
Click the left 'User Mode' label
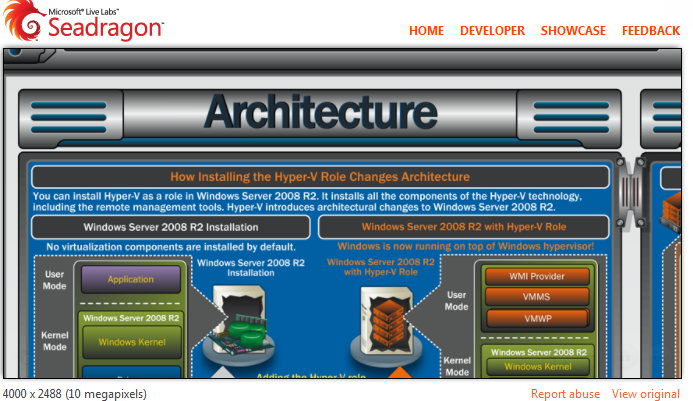click(x=54, y=280)
